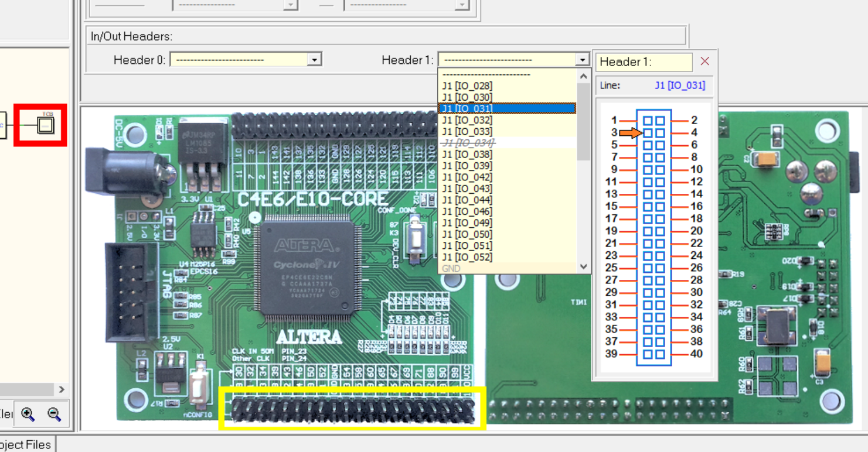Viewport: 868px width, 452px height.
Task: Click the left panel horizontal scroll right arrow
Action: pos(62,389)
